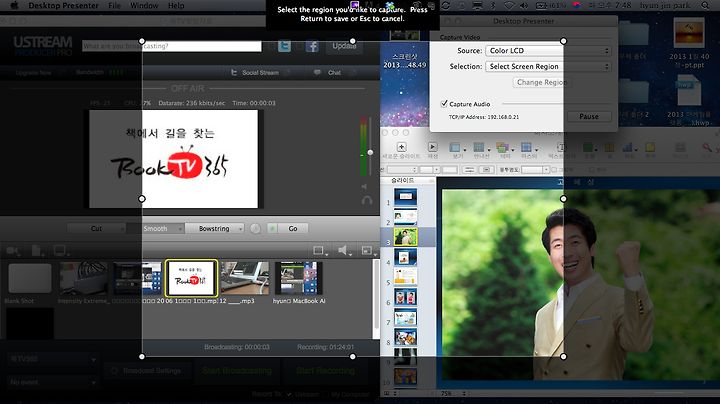Click the Facebook icon in Ustream Producer

[312, 46]
